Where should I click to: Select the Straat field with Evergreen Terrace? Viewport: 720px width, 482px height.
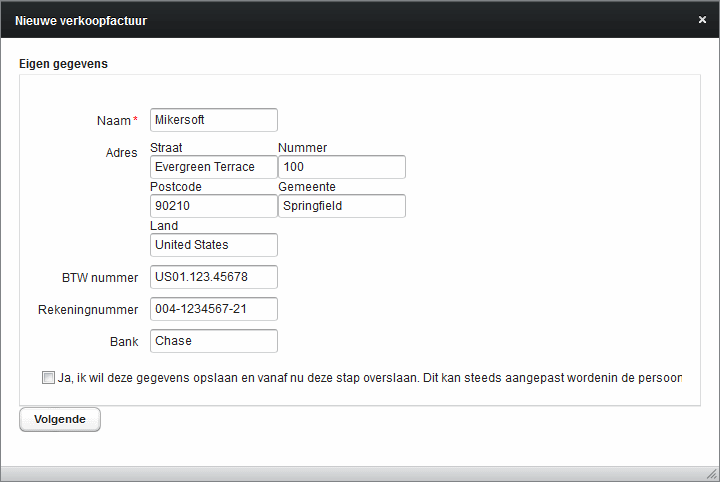(214, 167)
